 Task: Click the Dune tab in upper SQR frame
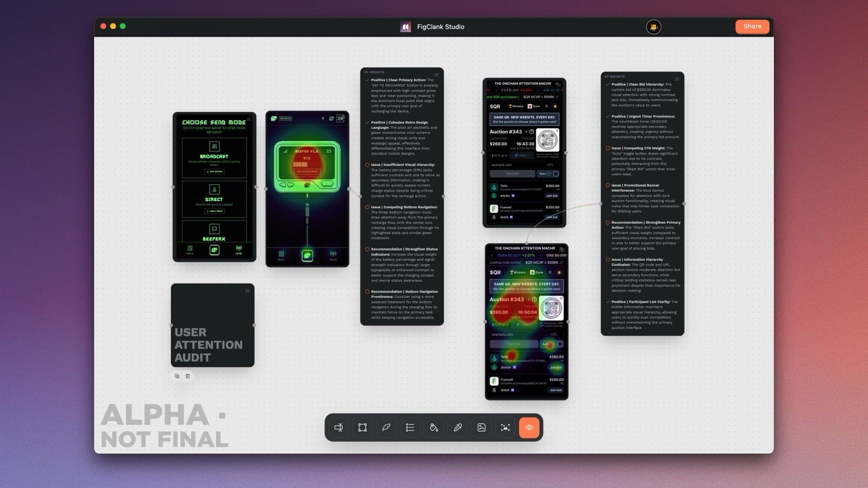(x=534, y=106)
